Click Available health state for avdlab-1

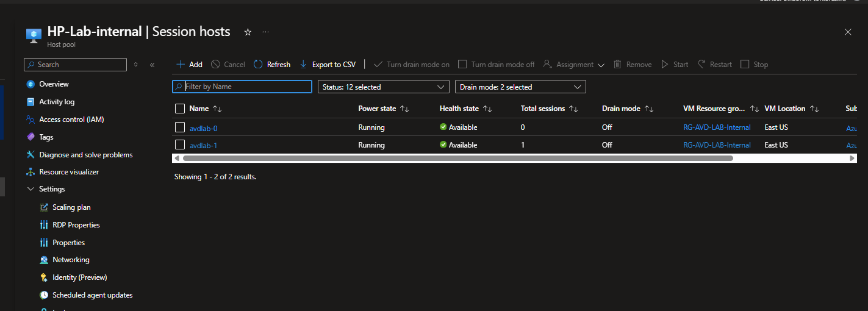pos(459,145)
